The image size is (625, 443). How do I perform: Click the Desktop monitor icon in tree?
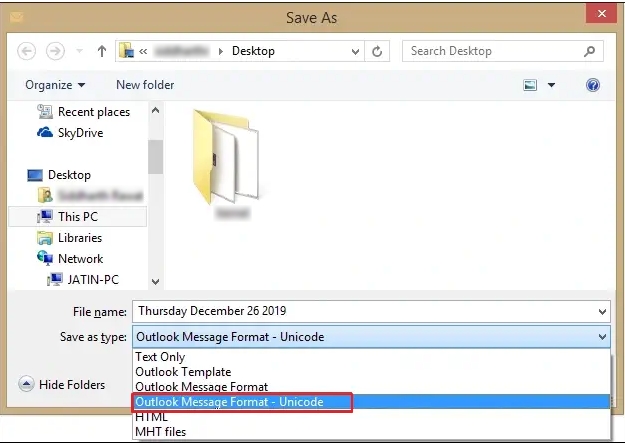tap(35, 175)
